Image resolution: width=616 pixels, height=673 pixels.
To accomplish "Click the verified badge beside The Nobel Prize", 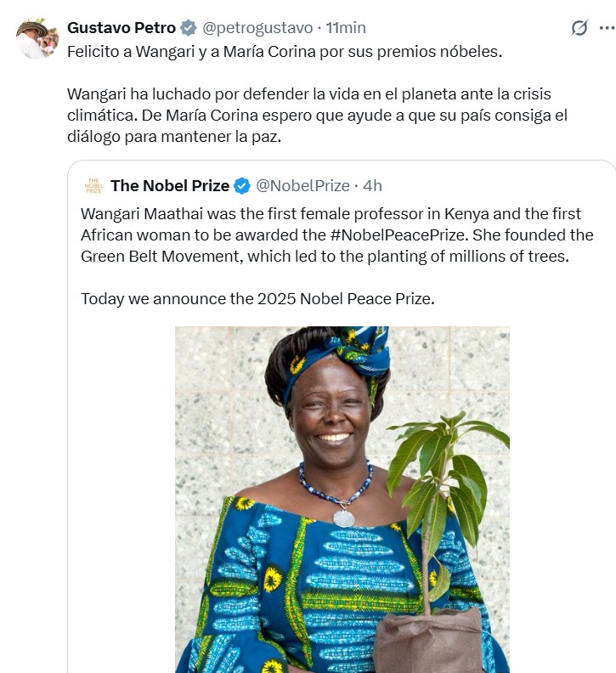I will (242, 185).
